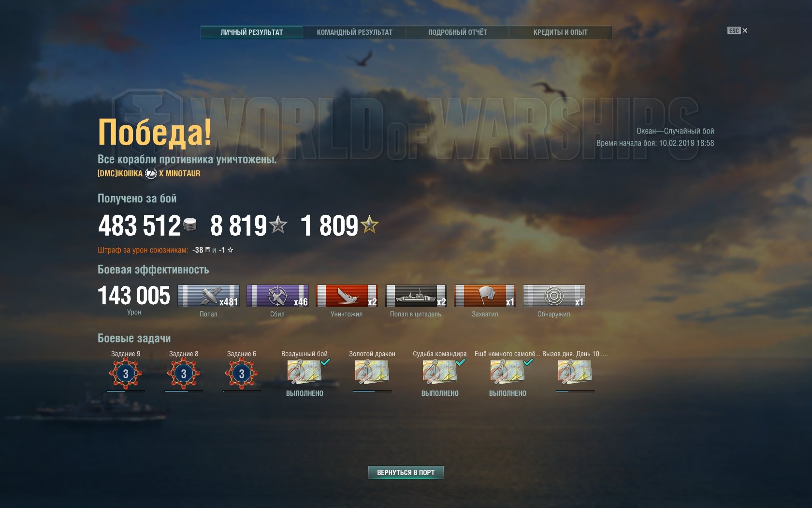
Task: Click the 'Попал' x481 hits ribbon
Action: click(x=208, y=296)
